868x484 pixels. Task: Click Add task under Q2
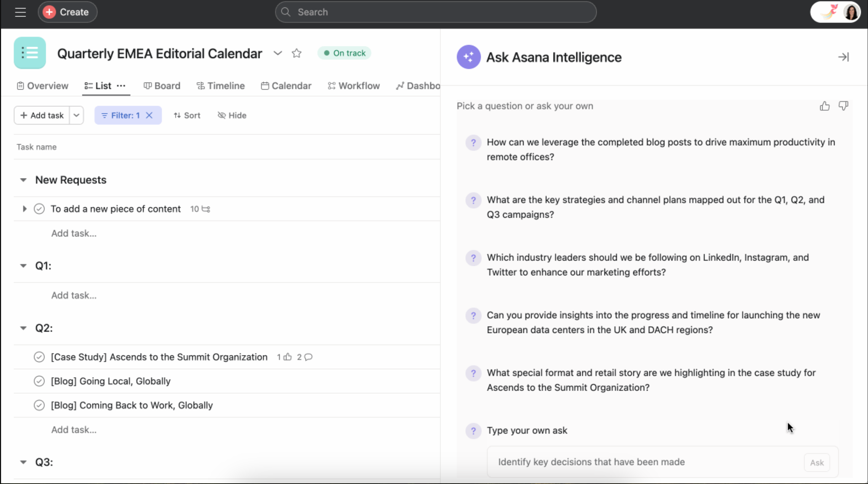tap(74, 430)
